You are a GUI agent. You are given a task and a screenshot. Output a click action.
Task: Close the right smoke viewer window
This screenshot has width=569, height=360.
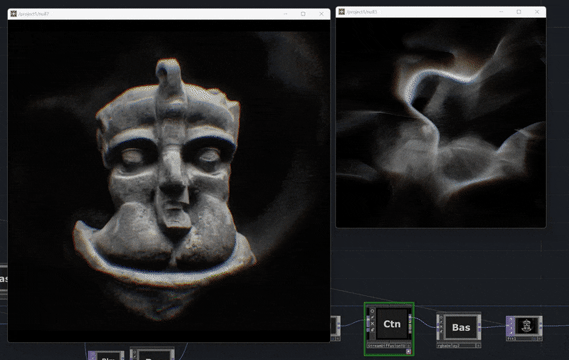[537, 12]
